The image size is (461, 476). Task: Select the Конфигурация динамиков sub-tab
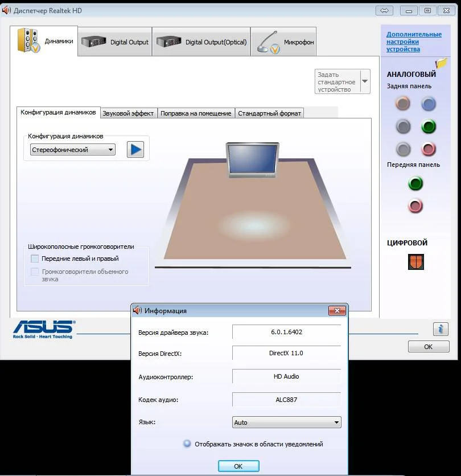pos(58,112)
